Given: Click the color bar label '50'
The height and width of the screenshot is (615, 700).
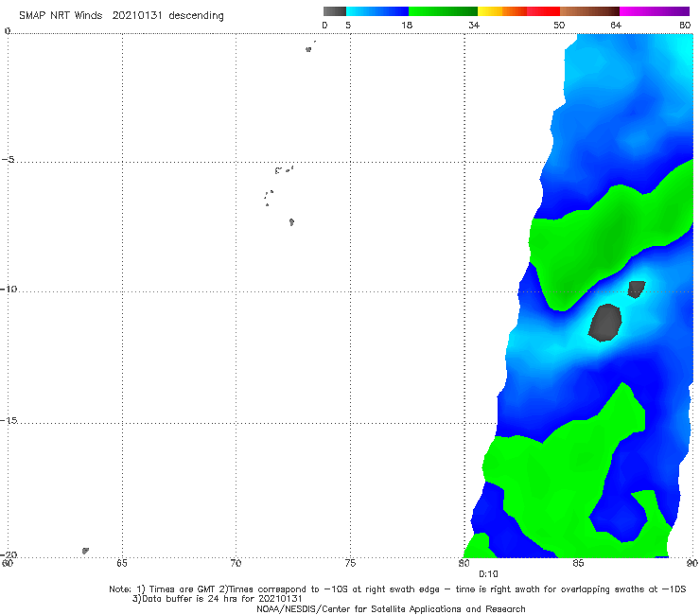Looking at the screenshot, I should click(x=559, y=25).
